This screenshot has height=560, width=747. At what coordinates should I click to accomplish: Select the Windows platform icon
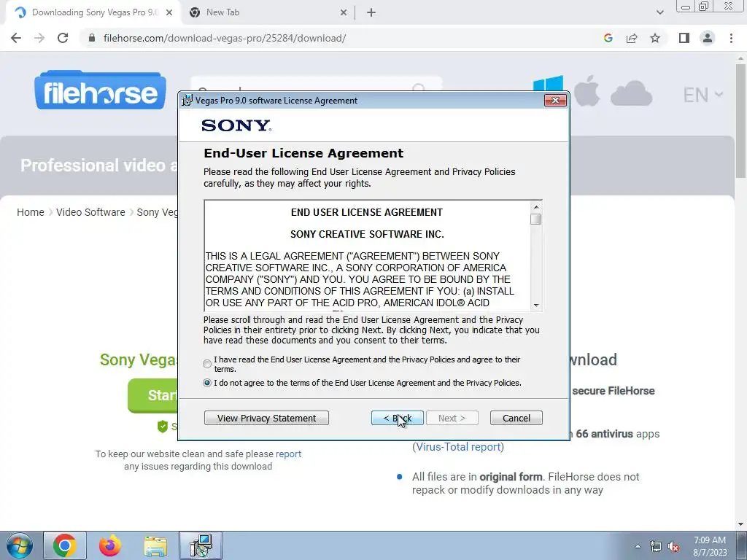pyautogui.click(x=548, y=83)
